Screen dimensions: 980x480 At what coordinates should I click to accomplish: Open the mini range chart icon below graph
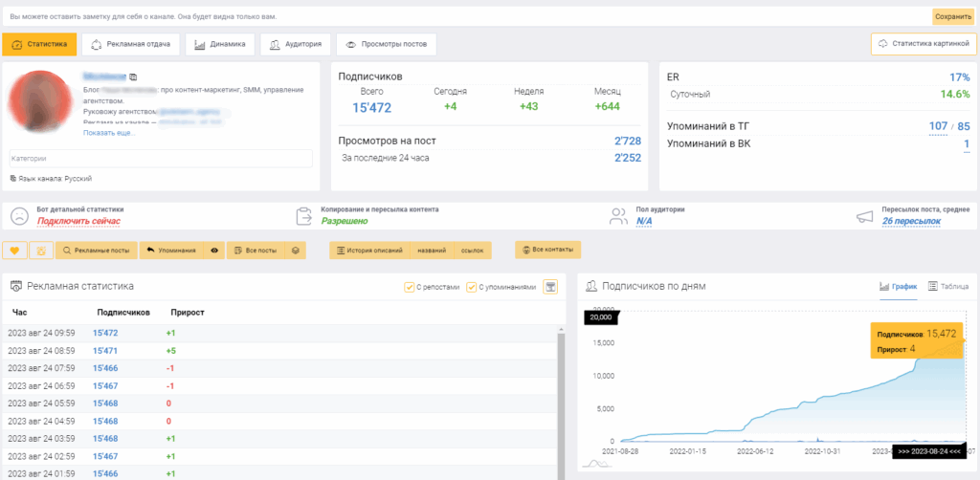596,463
